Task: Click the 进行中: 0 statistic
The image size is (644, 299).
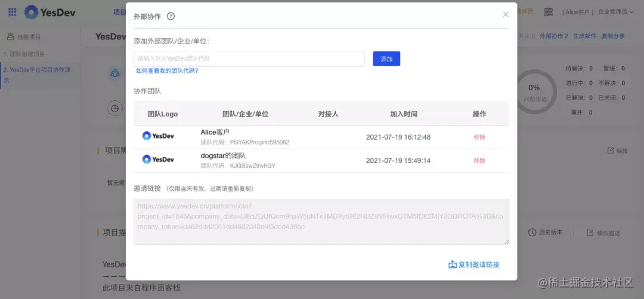Action: pyautogui.click(x=579, y=83)
